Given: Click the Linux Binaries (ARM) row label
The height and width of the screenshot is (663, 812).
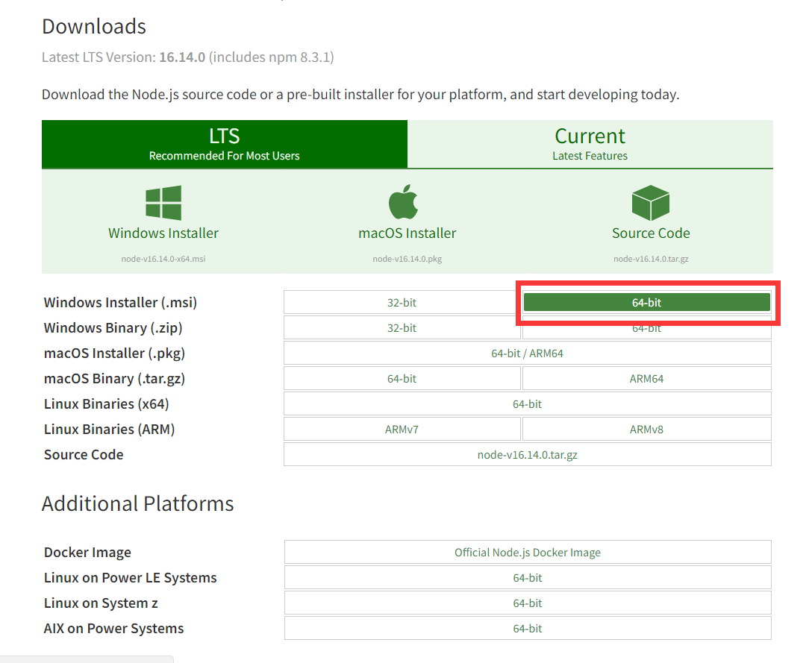Looking at the screenshot, I should (x=109, y=429).
